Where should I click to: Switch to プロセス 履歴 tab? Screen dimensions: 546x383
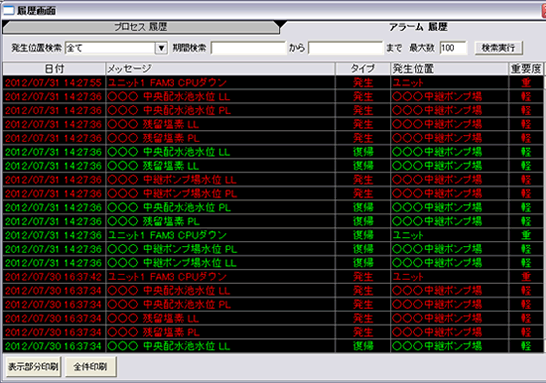pos(141,27)
